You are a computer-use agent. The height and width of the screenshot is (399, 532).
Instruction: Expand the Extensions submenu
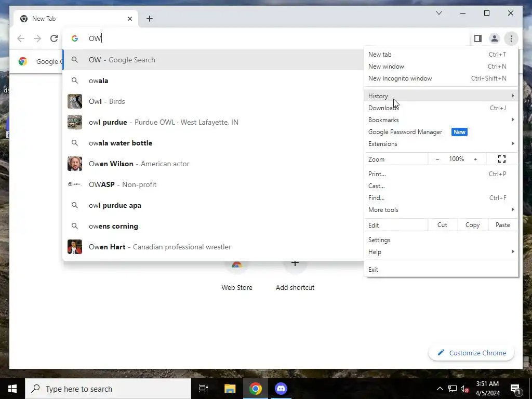pyautogui.click(x=441, y=144)
